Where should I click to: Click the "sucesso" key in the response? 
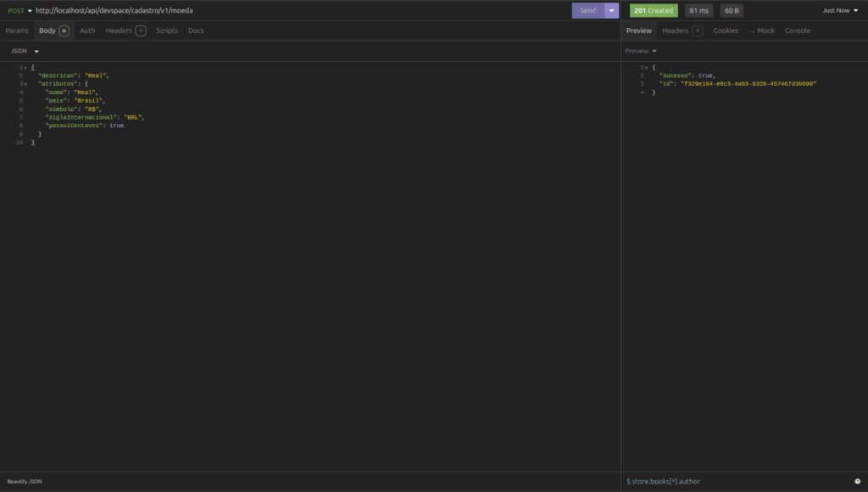click(x=676, y=75)
